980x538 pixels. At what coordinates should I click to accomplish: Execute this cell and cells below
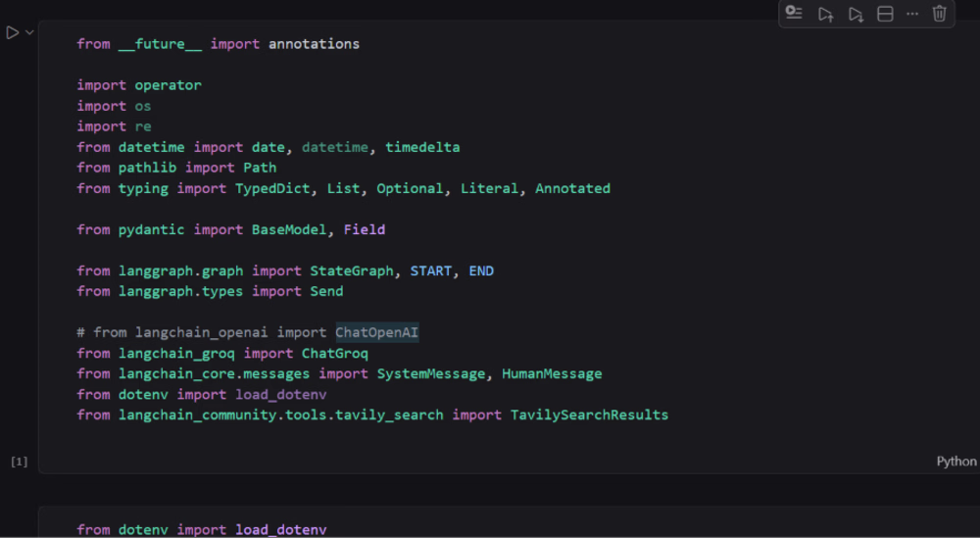[x=856, y=14]
